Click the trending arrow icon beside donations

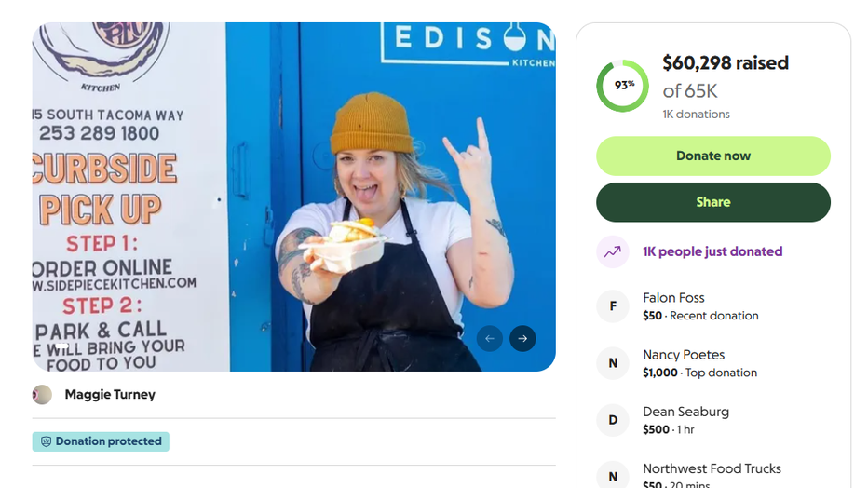612,251
